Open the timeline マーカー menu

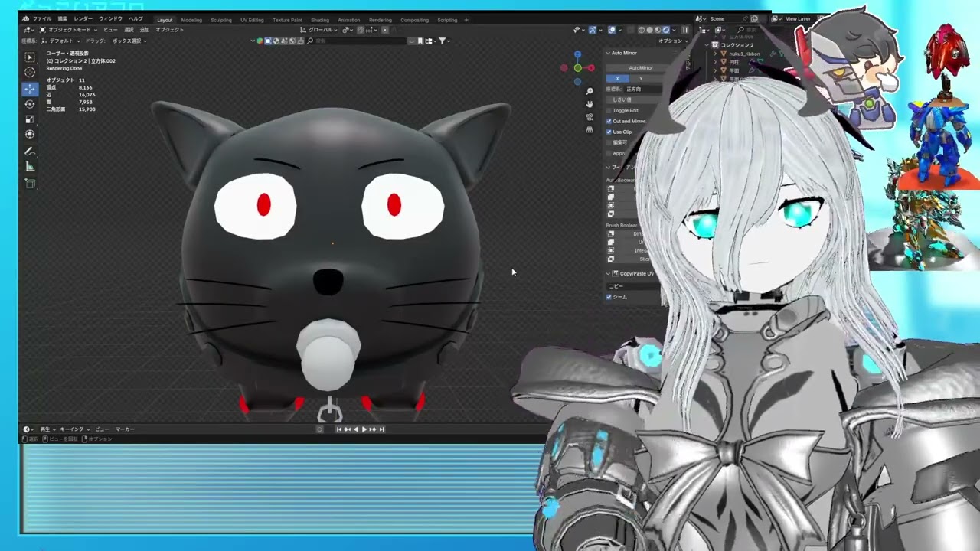125,429
